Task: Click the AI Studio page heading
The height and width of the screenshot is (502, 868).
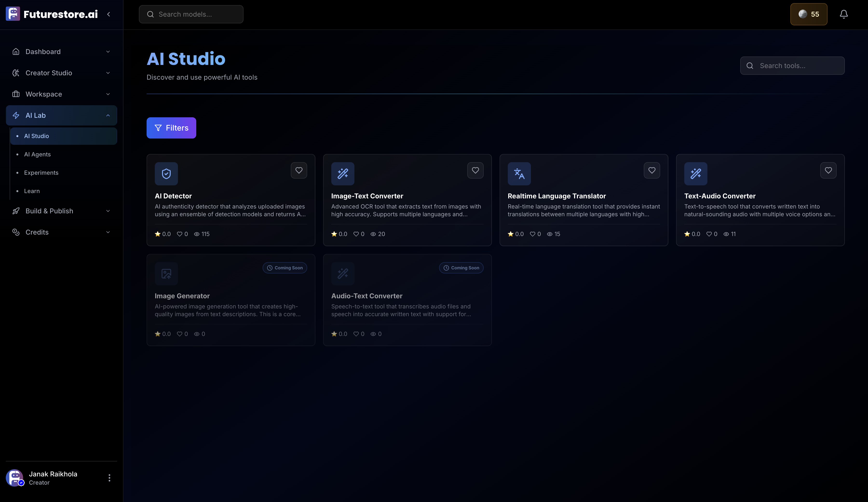Action: click(186, 59)
